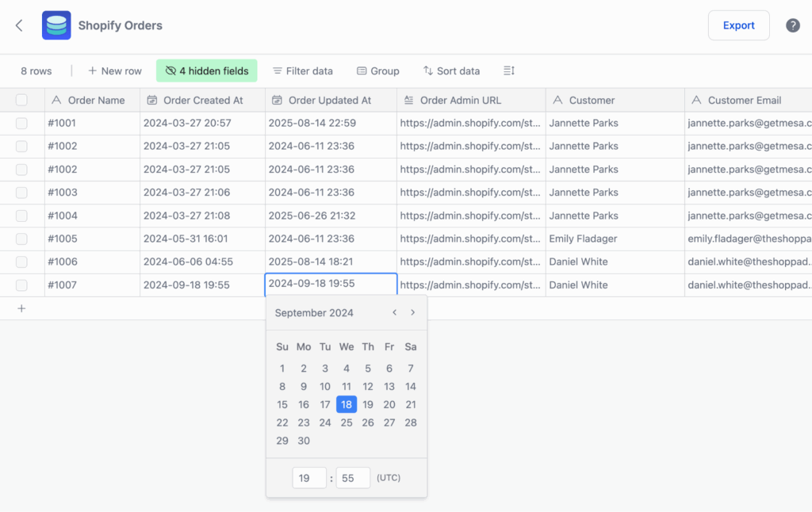Screen dimensions: 812x512
Task: Click the row height icon in toolbar
Action: point(508,71)
